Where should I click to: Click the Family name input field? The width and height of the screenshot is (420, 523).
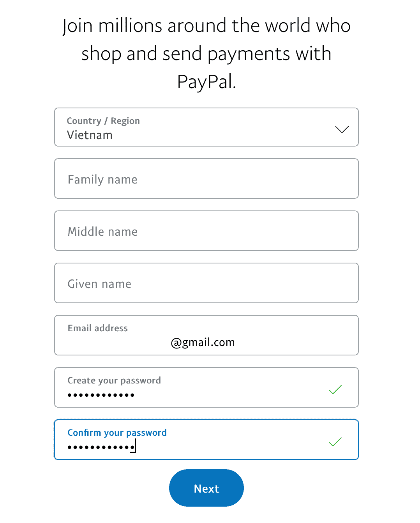click(206, 178)
